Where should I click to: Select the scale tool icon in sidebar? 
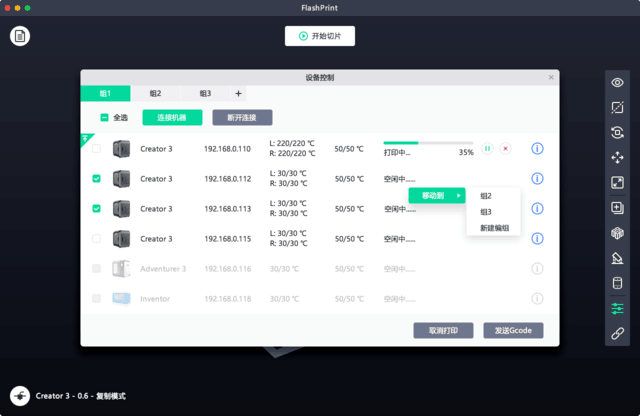pyautogui.click(x=617, y=182)
